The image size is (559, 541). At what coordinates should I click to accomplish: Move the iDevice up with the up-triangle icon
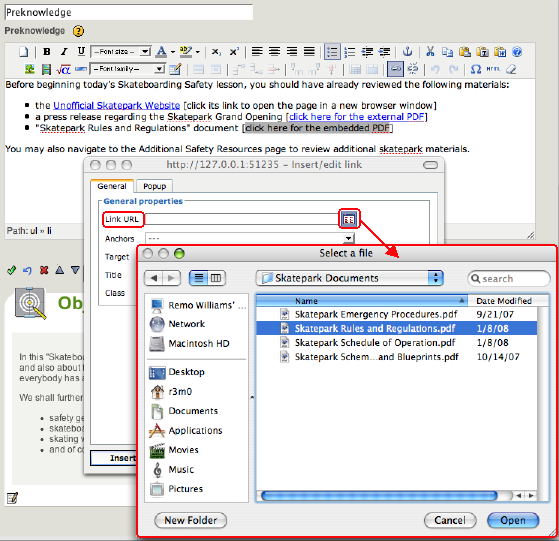tap(60, 270)
